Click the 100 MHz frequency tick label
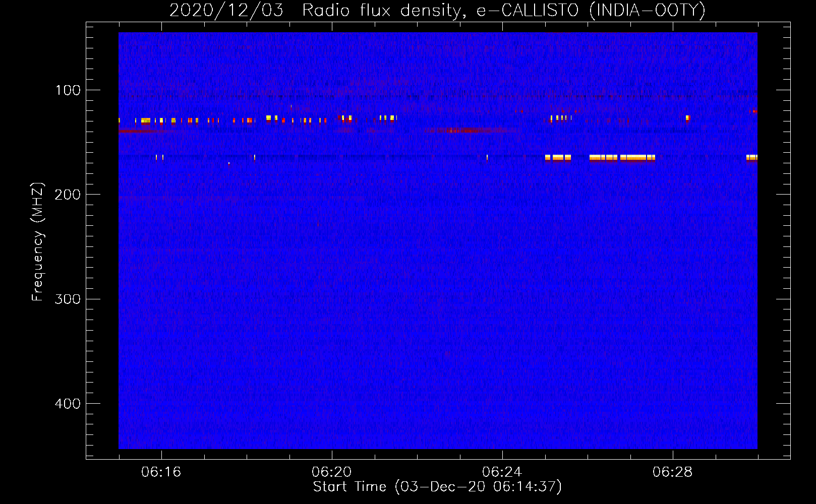Image resolution: width=816 pixels, height=504 pixels. click(68, 90)
